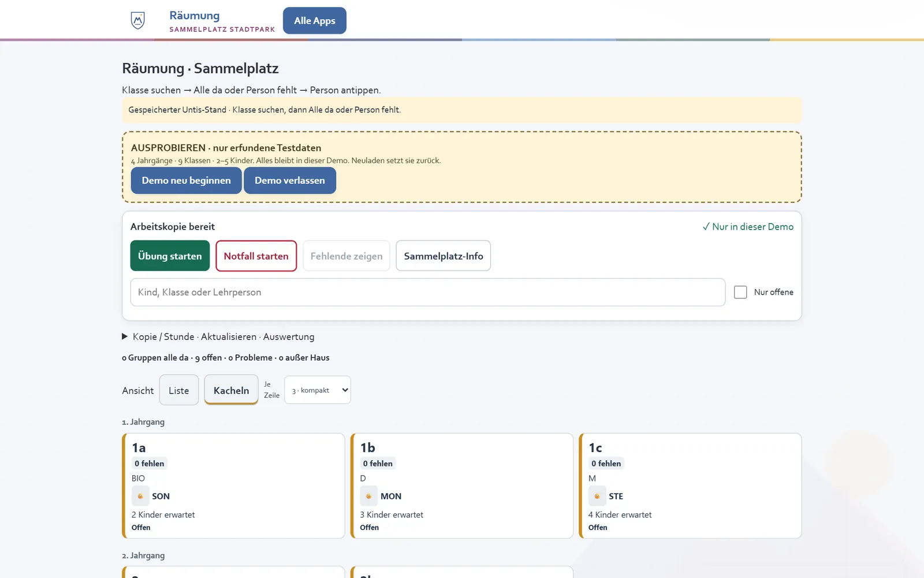Viewport: 924px width, 578px height.
Task: Open the class 1b tile
Action: tap(462, 486)
